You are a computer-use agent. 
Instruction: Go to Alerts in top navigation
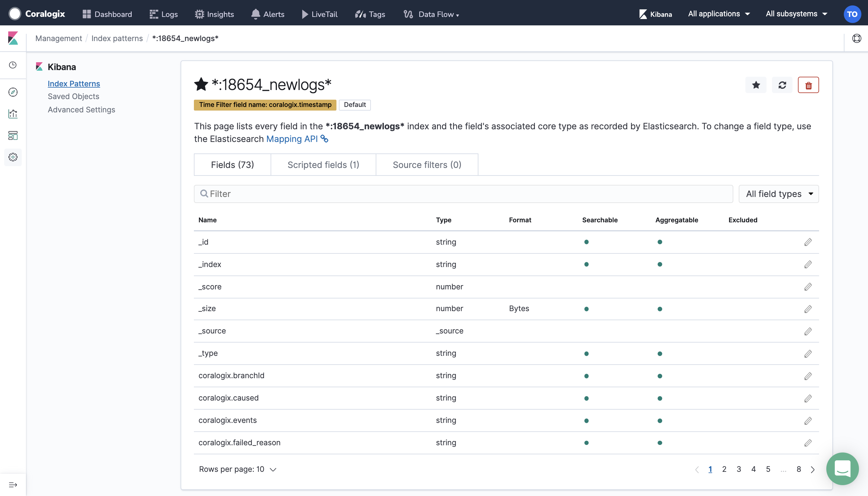point(268,14)
